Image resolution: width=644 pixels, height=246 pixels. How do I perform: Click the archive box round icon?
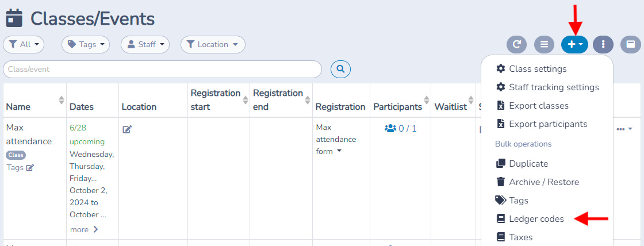tap(630, 44)
